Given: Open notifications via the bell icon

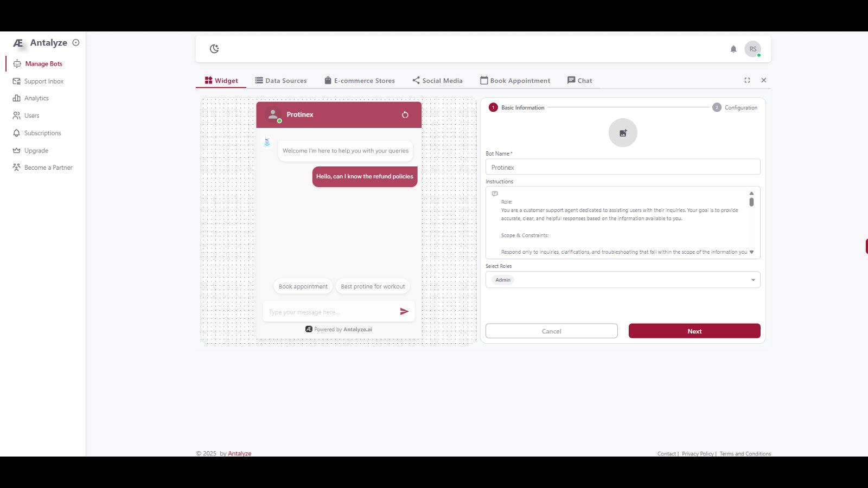Looking at the screenshot, I should (733, 49).
